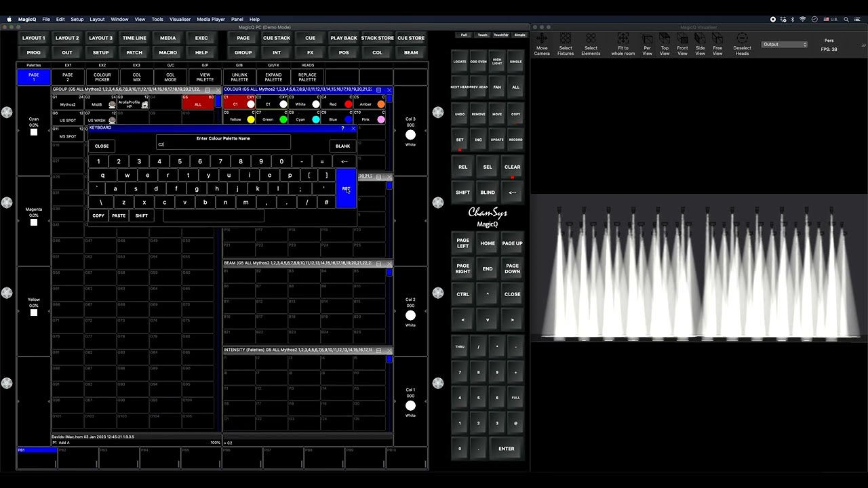
Task: Switch to the Full panel mode tab
Action: [464, 35]
